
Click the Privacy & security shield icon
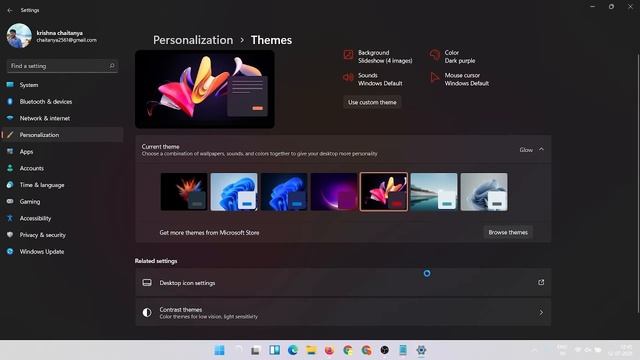[10, 235]
